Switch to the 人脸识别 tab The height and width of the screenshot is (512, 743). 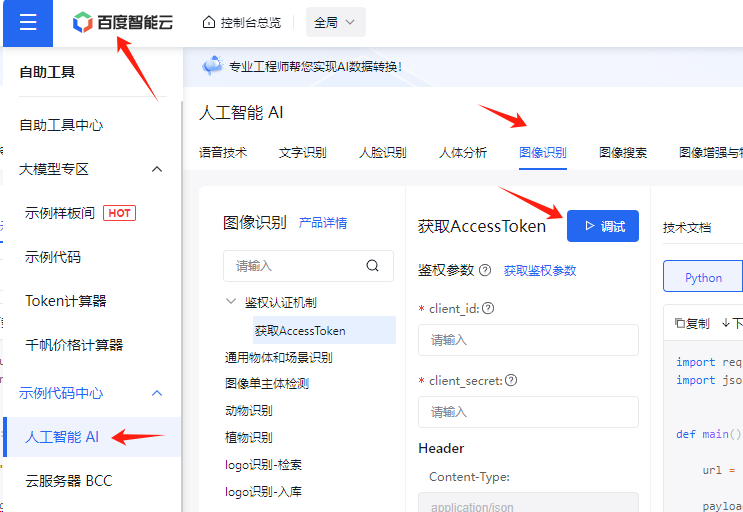(x=383, y=153)
